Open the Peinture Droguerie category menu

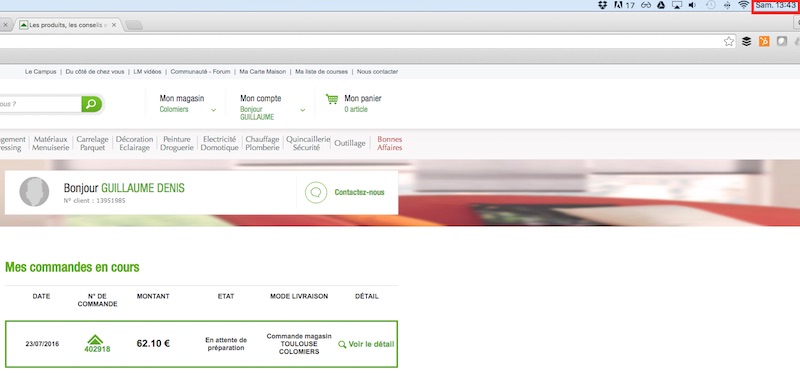pos(177,143)
